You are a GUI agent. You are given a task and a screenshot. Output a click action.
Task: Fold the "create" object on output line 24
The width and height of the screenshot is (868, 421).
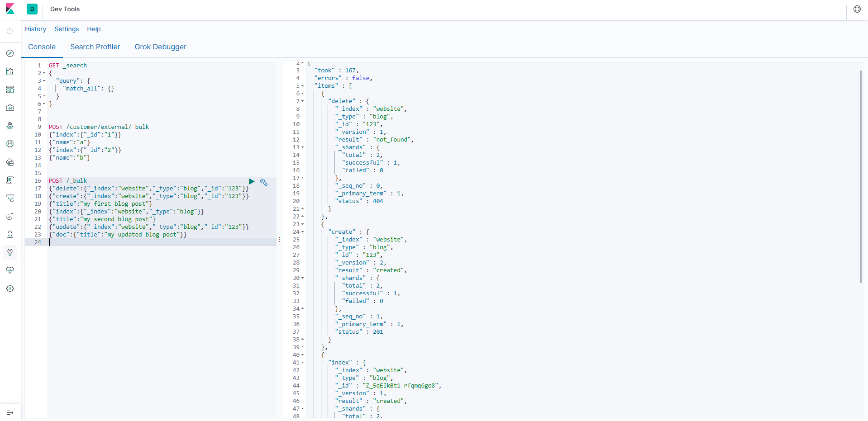pyautogui.click(x=303, y=232)
